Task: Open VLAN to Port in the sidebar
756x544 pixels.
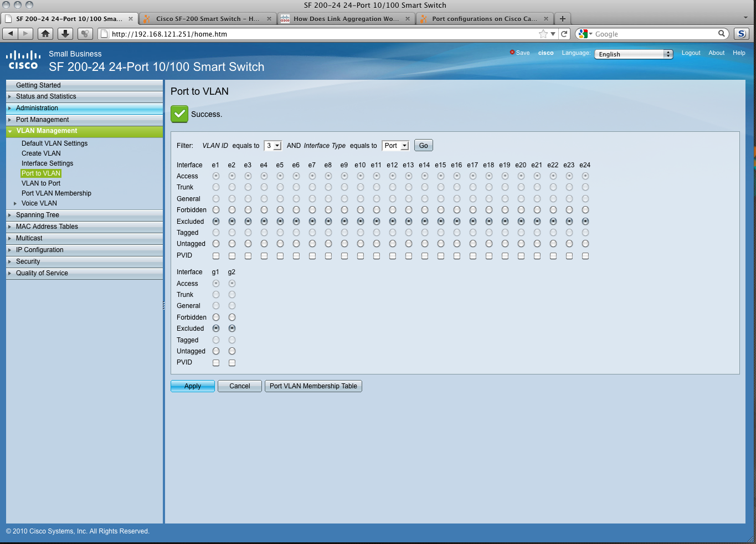Action: click(41, 183)
